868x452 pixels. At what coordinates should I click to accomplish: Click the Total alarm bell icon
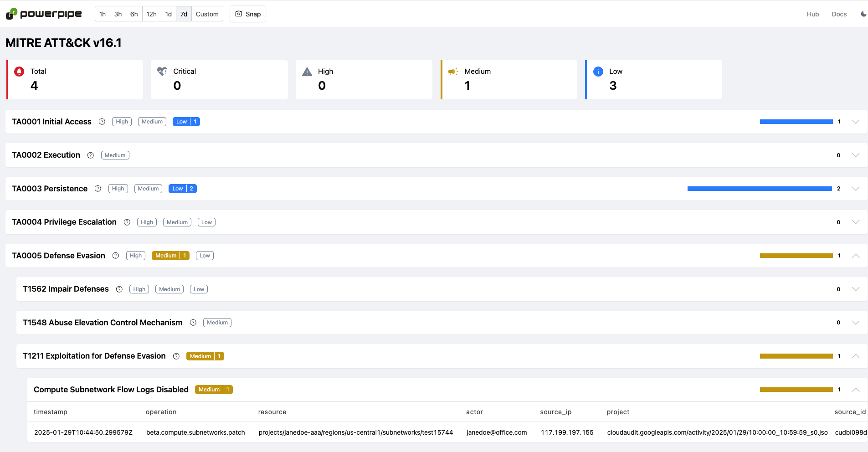pyautogui.click(x=19, y=72)
